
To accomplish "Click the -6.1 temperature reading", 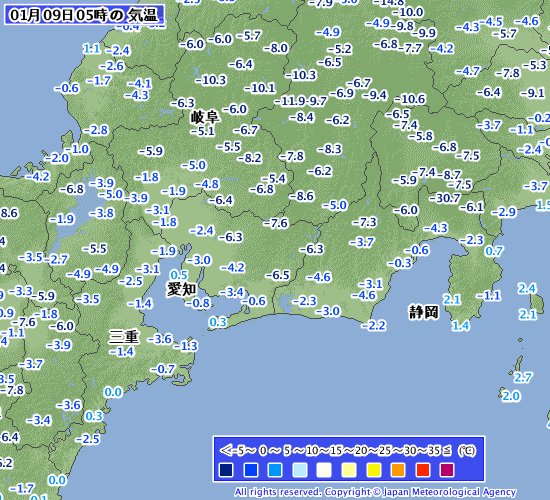I will pyautogui.click(x=472, y=207).
